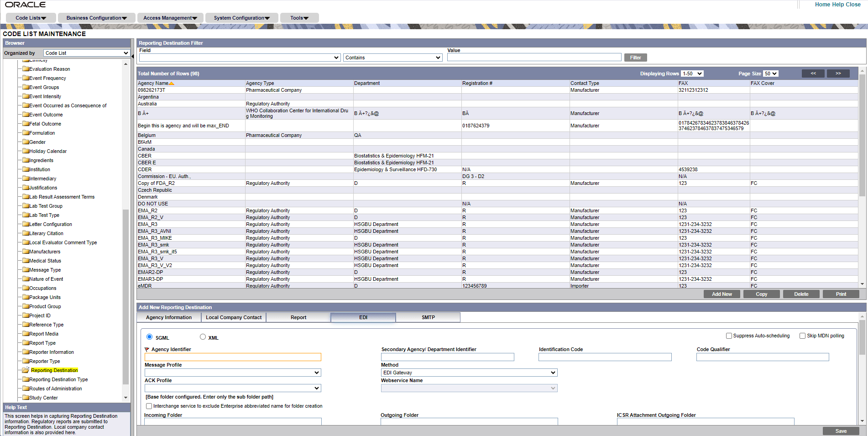The height and width of the screenshot is (436, 868).
Task: Open the Event Frequency folder icon
Action: pos(26,78)
